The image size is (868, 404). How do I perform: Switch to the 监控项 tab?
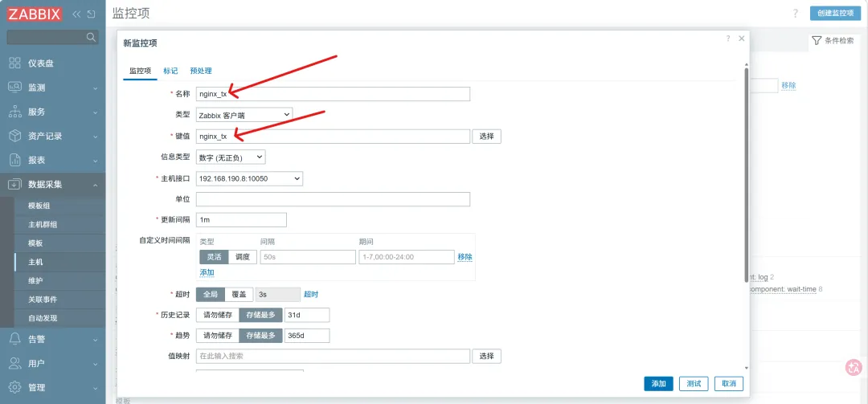(140, 71)
